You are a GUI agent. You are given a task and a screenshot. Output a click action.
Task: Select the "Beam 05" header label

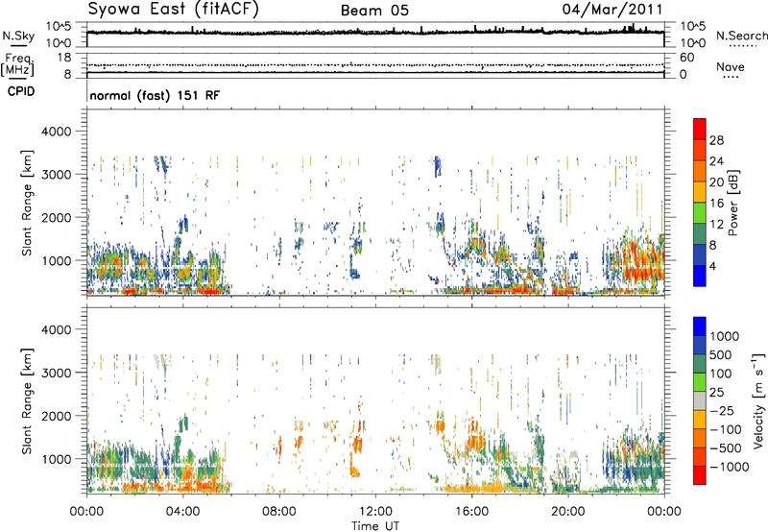pos(374,11)
